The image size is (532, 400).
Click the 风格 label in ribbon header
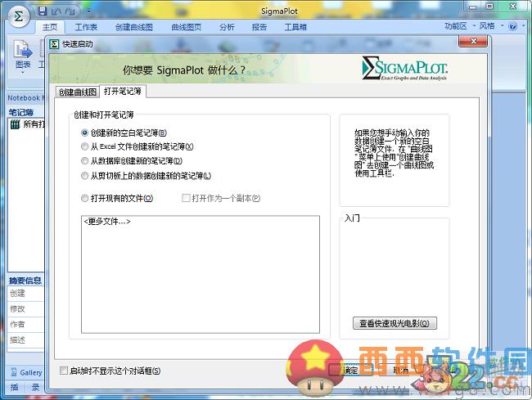point(487,25)
